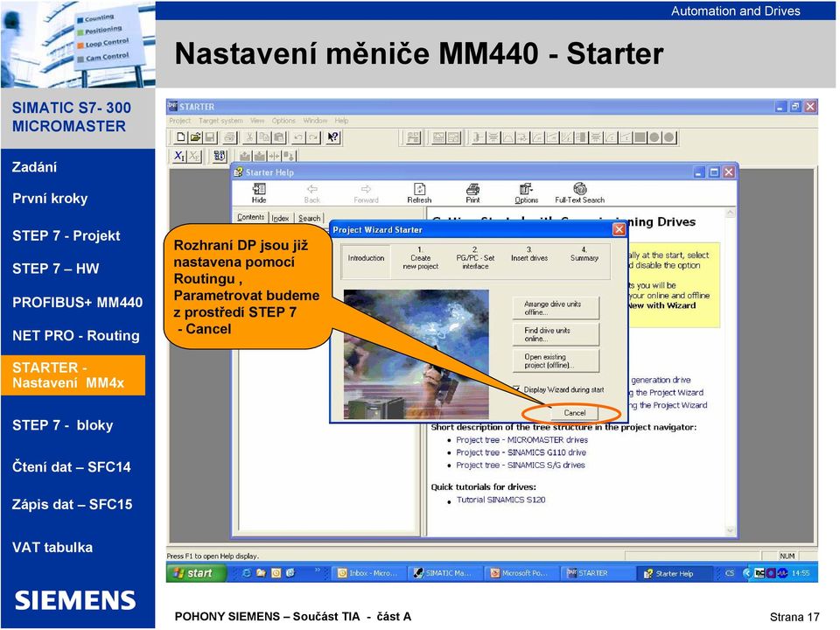Click the binary 101 icon next to XE

[x=220, y=156]
